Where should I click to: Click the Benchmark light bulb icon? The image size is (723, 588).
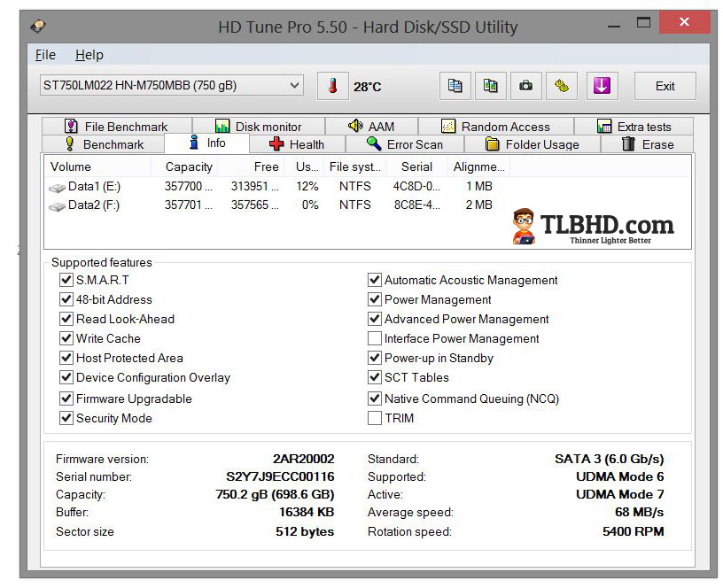click(70, 143)
